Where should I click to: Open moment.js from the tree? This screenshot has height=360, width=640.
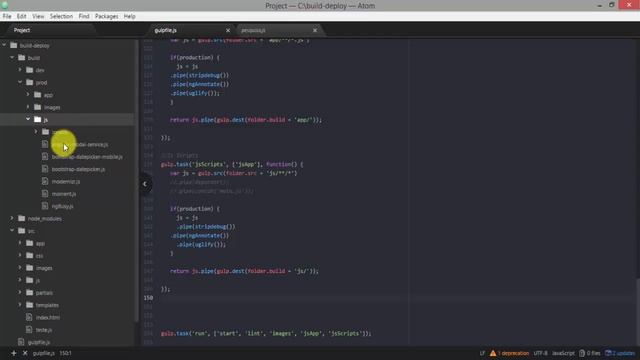click(64, 194)
